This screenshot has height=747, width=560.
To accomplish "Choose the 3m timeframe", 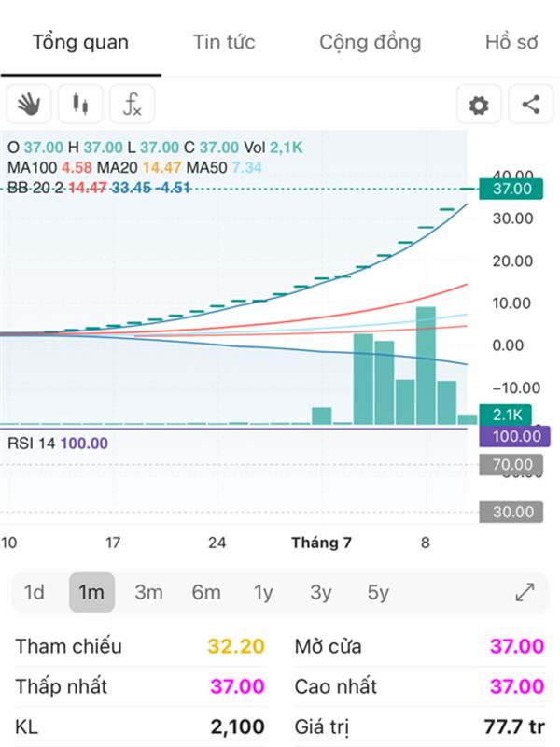I will tap(148, 592).
